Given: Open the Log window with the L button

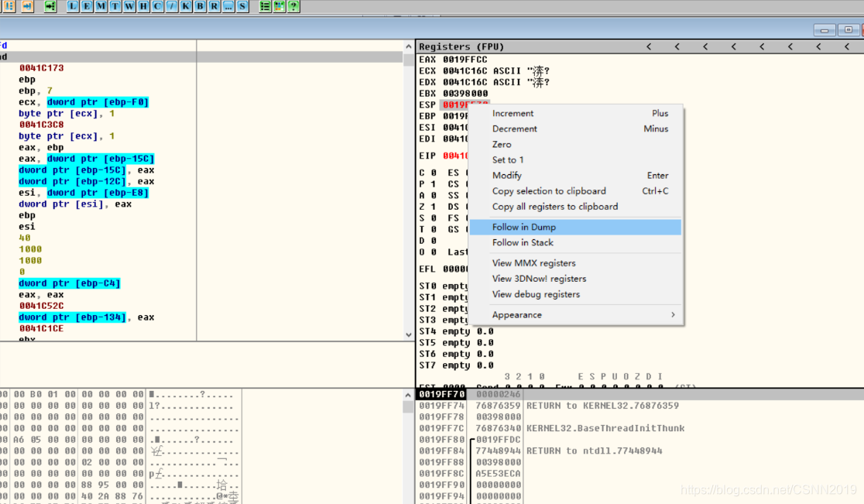Looking at the screenshot, I should [73, 6].
